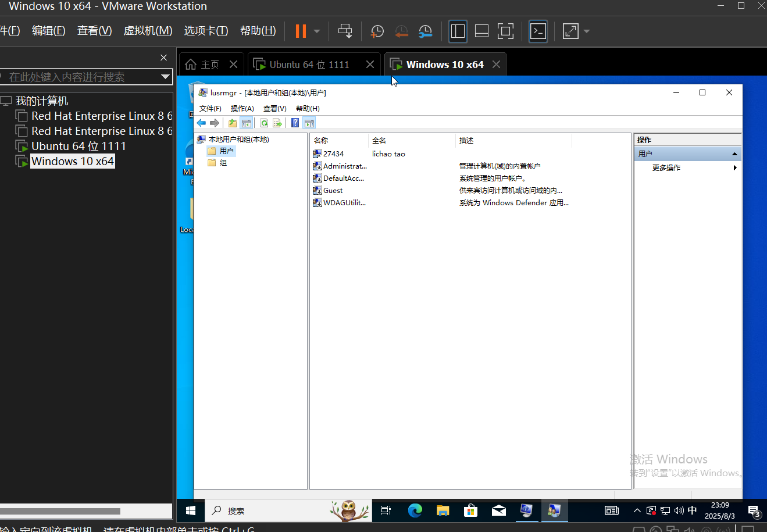Select the 组 folder in tree
The image size is (767, 532).
[x=223, y=163]
